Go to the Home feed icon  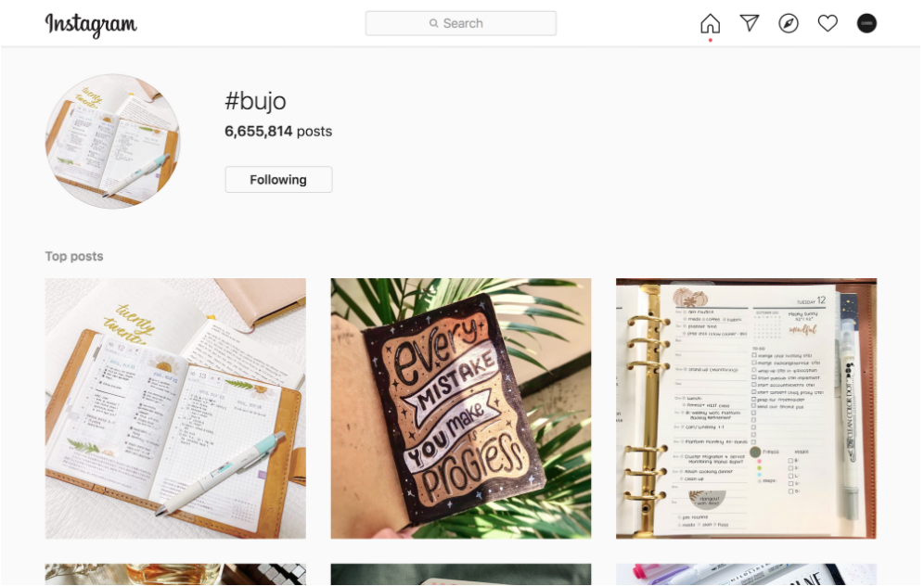[x=710, y=23]
